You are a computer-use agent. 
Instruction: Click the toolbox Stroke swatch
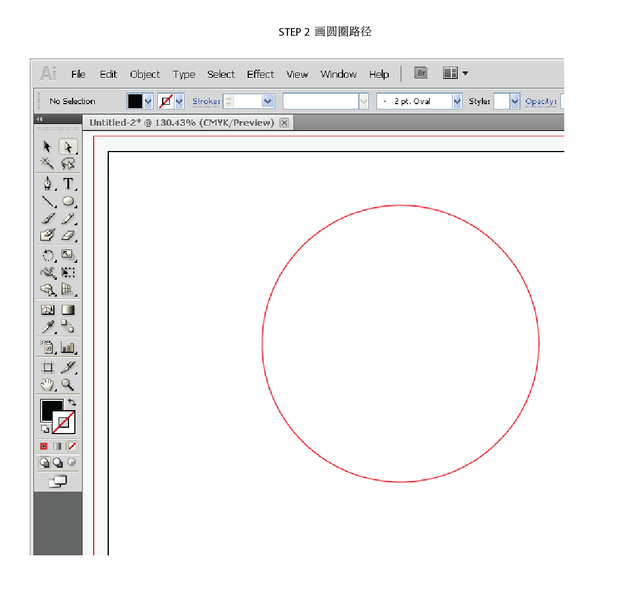point(64,422)
